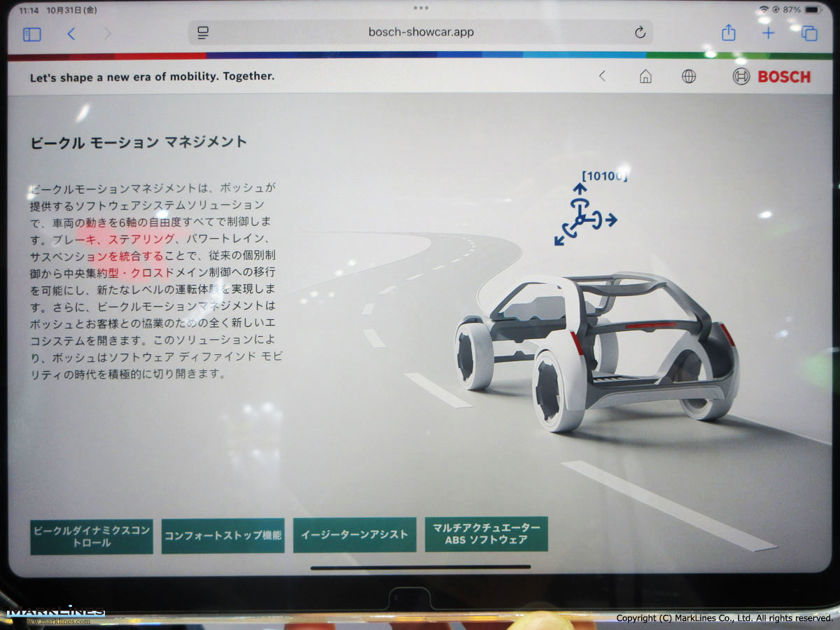The width and height of the screenshot is (840, 630).
Task: Open イージーターンアシスト feature
Action: point(354,535)
